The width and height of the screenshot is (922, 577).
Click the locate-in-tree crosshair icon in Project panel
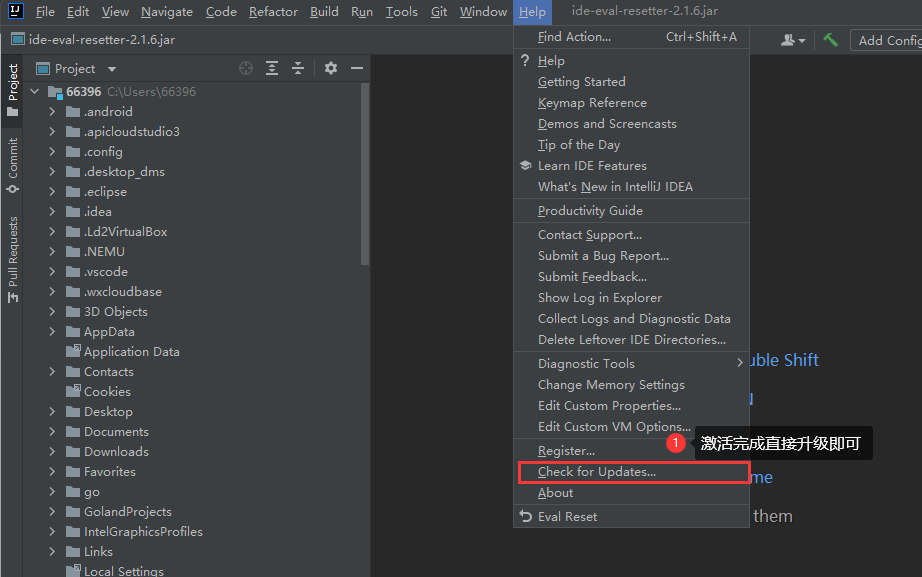pos(246,68)
